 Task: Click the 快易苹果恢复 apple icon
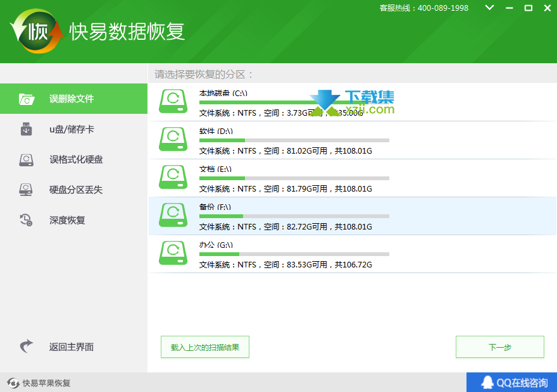[x=13, y=383]
